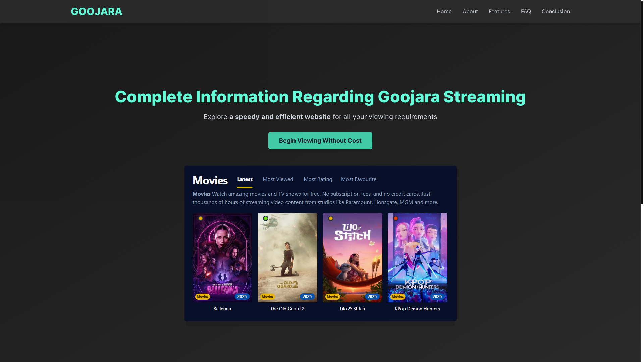Click the Movies badge on KPop Demon Hunters
This screenshot has width=644, height=362.
(398, 297)
